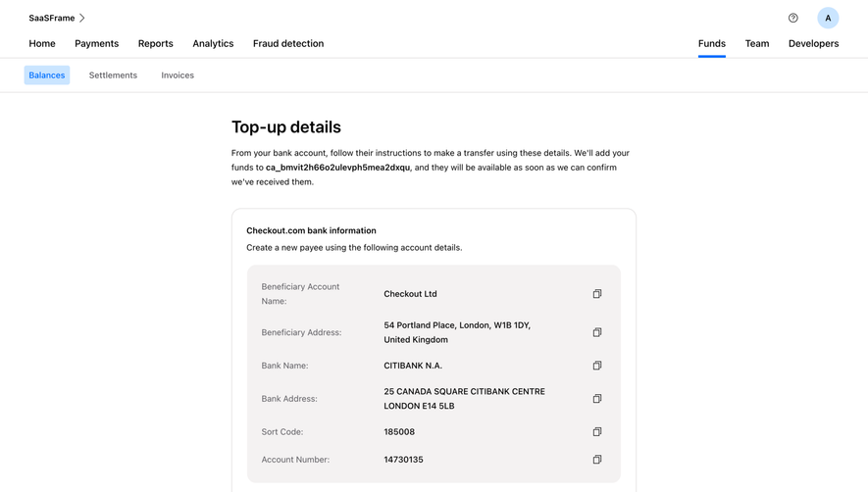Click the Beneficiary Address label

tap(301, 332)
